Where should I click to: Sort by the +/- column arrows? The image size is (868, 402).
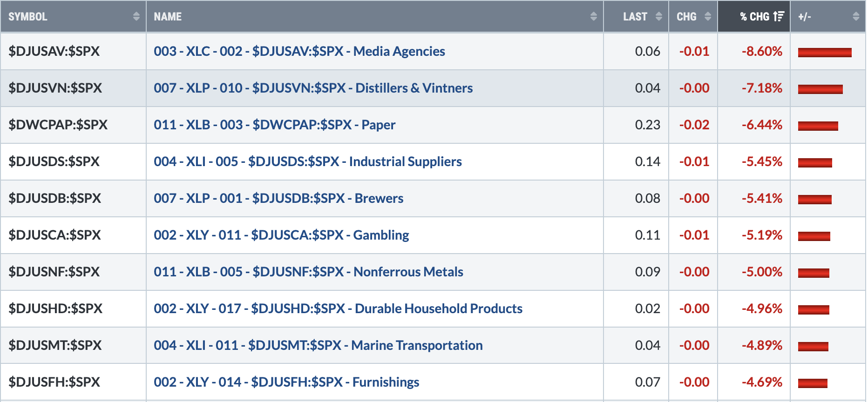[856, 16]
